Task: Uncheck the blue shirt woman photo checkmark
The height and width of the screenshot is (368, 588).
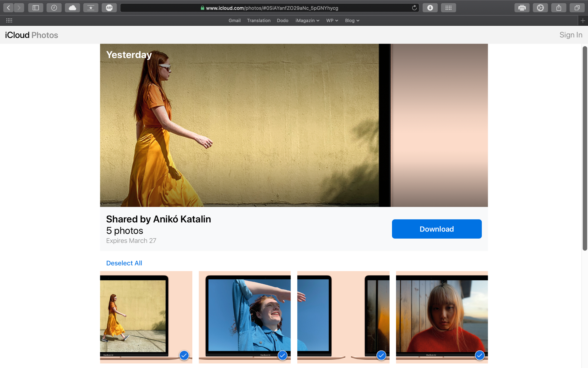Action: tap(282, 355)
